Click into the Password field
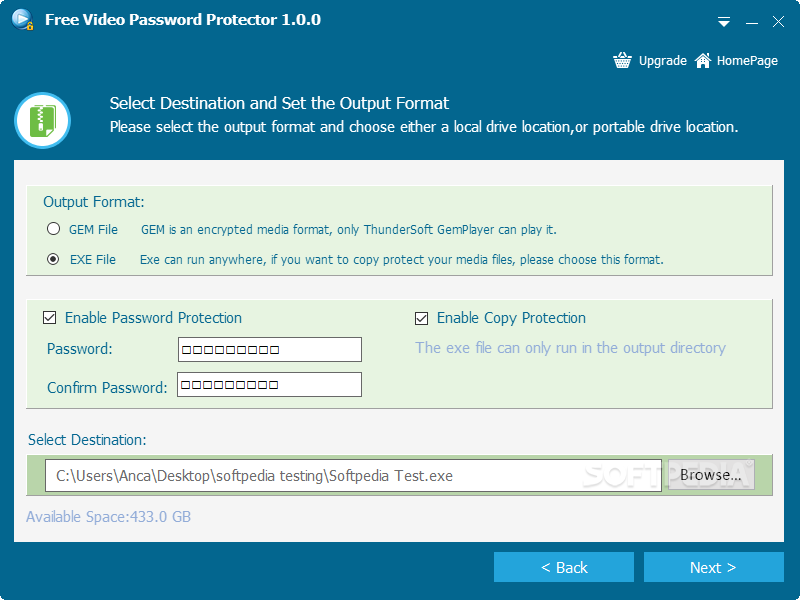 click(270, 349)
